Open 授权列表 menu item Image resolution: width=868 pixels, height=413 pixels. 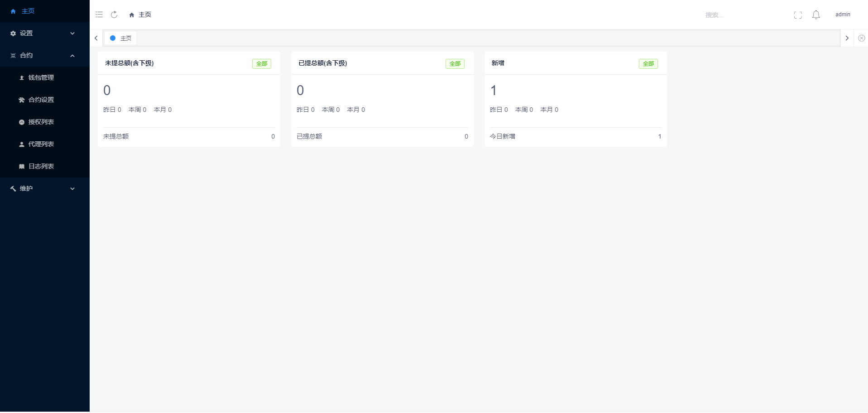click(x=45, y=122)
